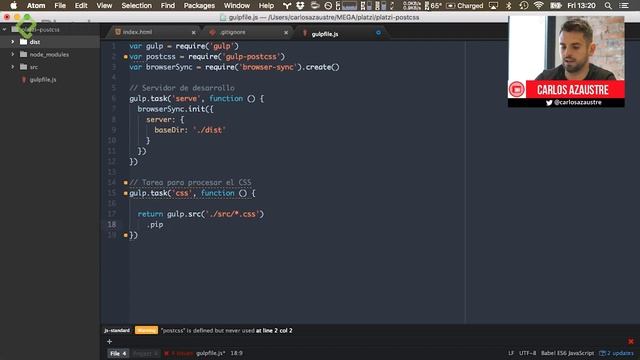Click the './dist' string on line 9
640x360 pixels.
pyautogui.click(x=209, y=130)
